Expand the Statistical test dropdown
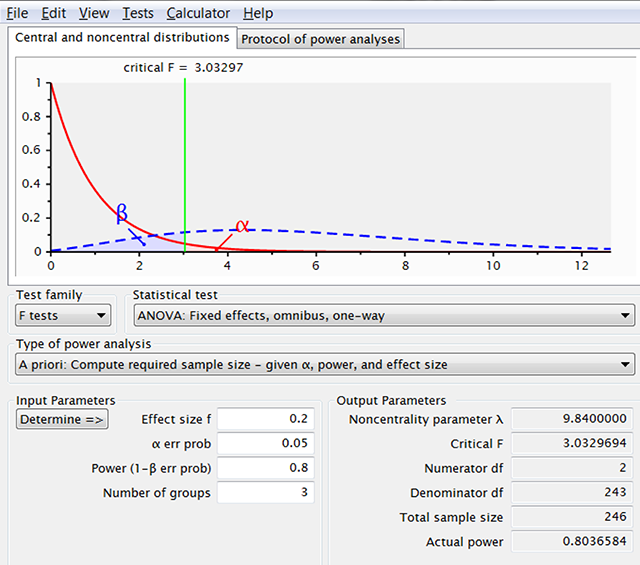Viewport: 640px width, 565px height. tap(384, 316)
